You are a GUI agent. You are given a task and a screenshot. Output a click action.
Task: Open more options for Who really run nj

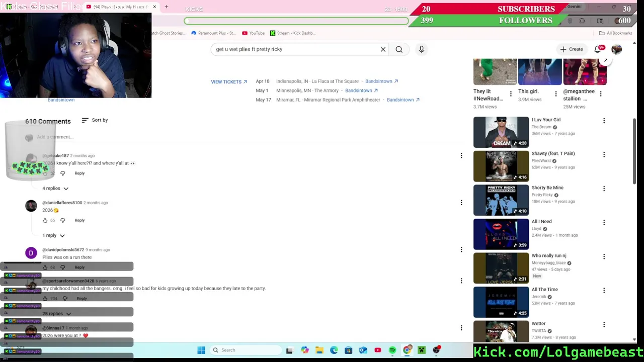604,256
